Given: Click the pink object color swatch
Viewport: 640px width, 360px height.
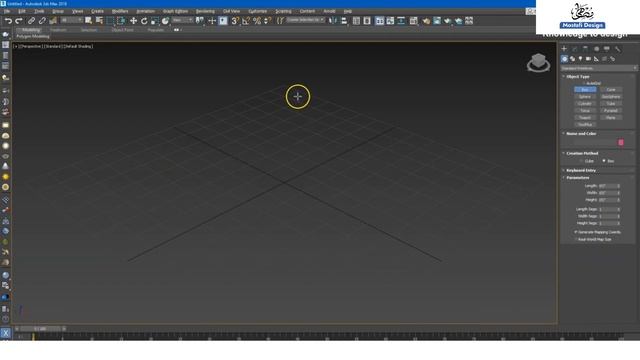Looking at the screenshot, I should tap(621, 142).
